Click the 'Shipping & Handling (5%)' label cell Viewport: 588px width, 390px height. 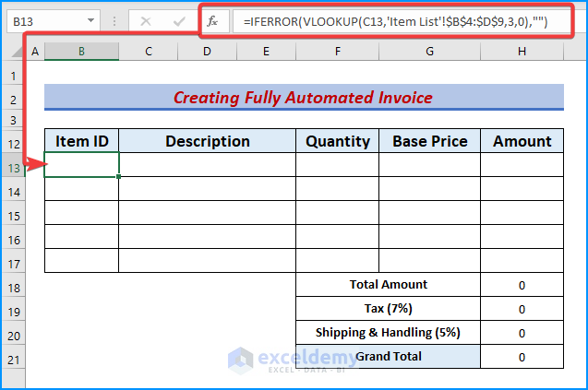click(388, 333)
